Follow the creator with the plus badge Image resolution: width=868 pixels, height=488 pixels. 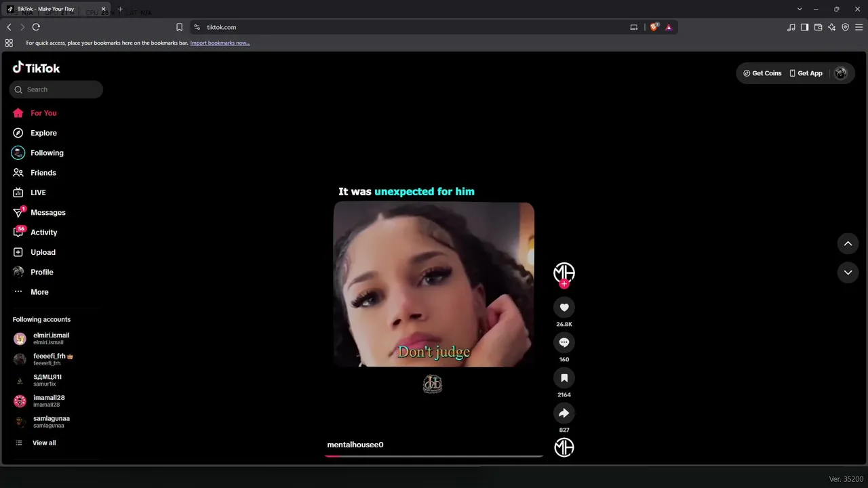pyautogui.click(x=564, y=284)
